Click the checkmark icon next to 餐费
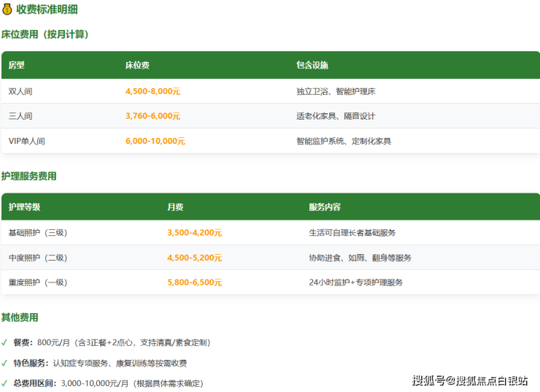 point(5,342)
